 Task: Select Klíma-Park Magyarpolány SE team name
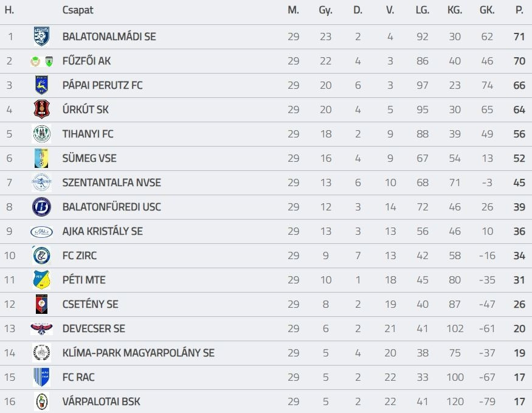tap(138, 353)
